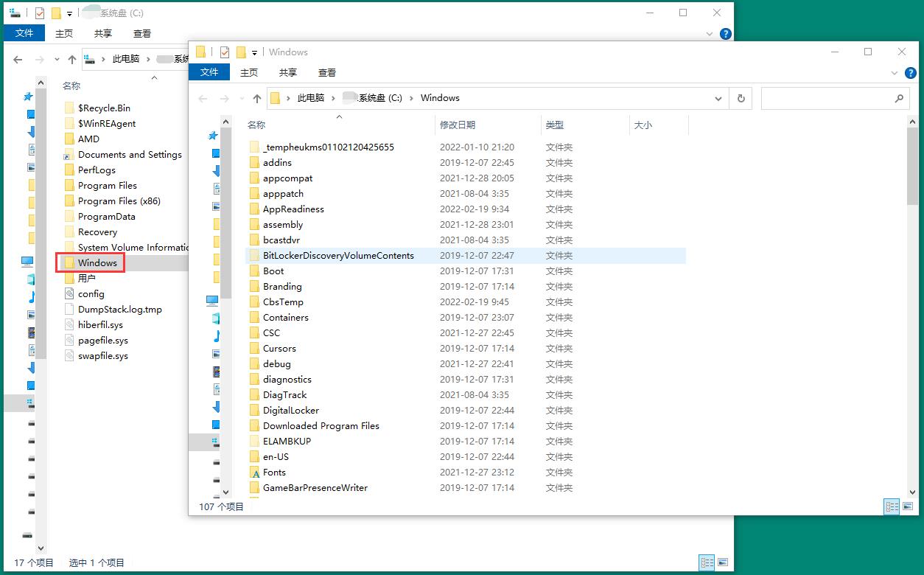
Task: Open the Fonts folder in the Windows directory
Action: point(273,472)
